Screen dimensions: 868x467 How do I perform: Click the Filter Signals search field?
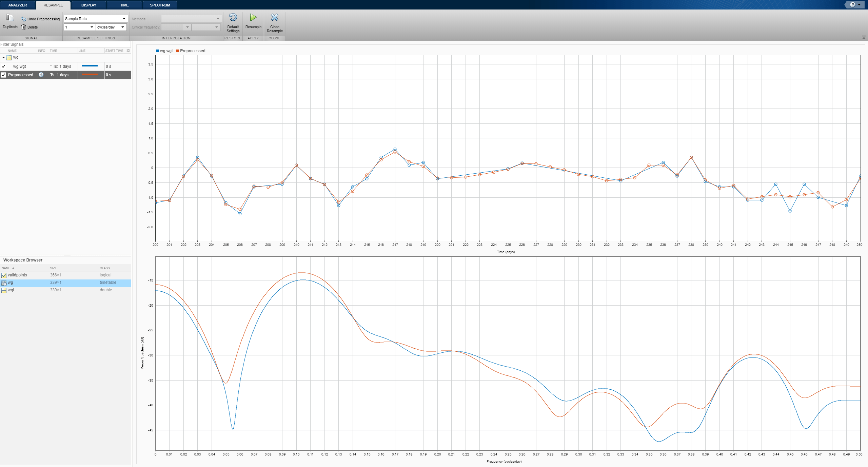(x=64, y=44)
